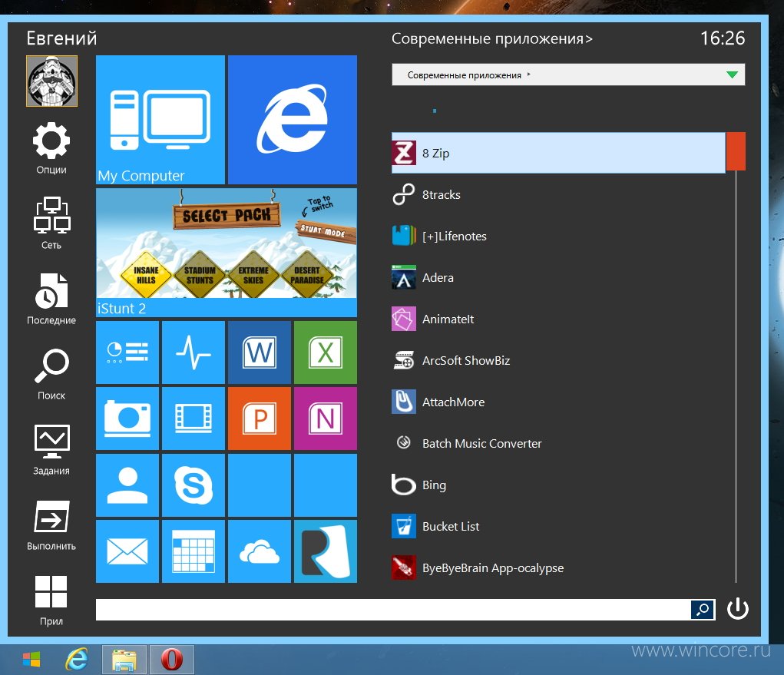Open File Explorer from taskbar
The width and height of the screenshot is (784, 675).
(124, 660)
